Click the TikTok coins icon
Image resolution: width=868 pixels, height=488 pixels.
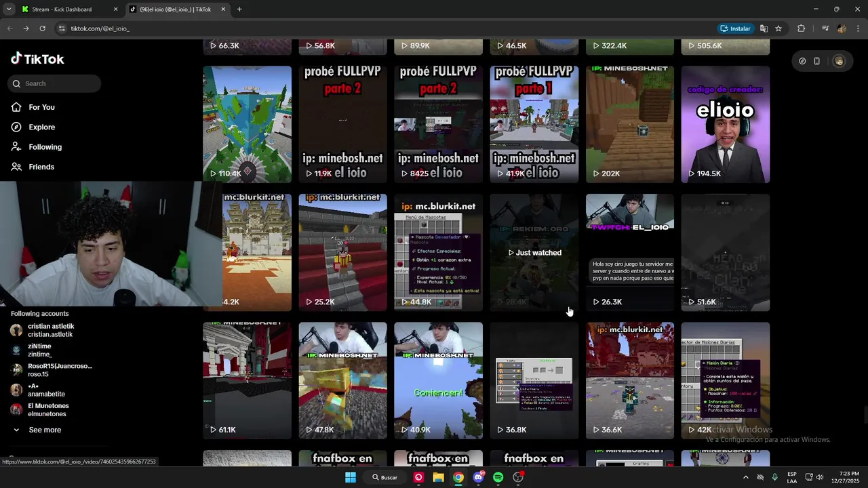coord(802,61)
